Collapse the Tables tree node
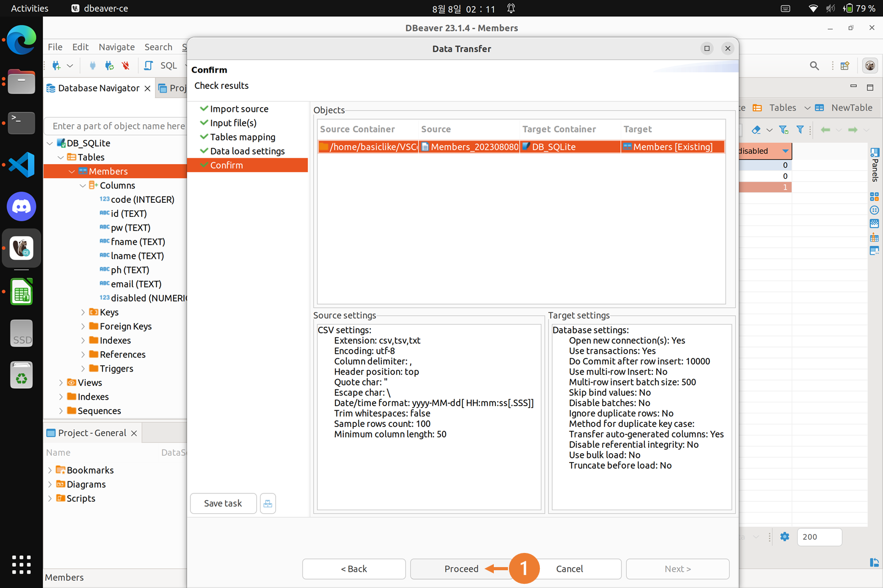 [x=61, y=157]
